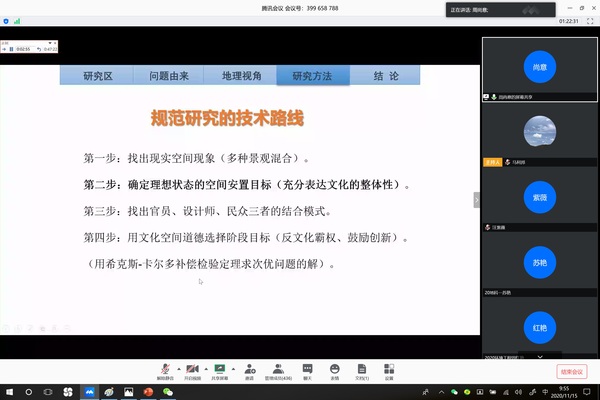
Task: Click the End Meeting button
Action: coord(570,372)
